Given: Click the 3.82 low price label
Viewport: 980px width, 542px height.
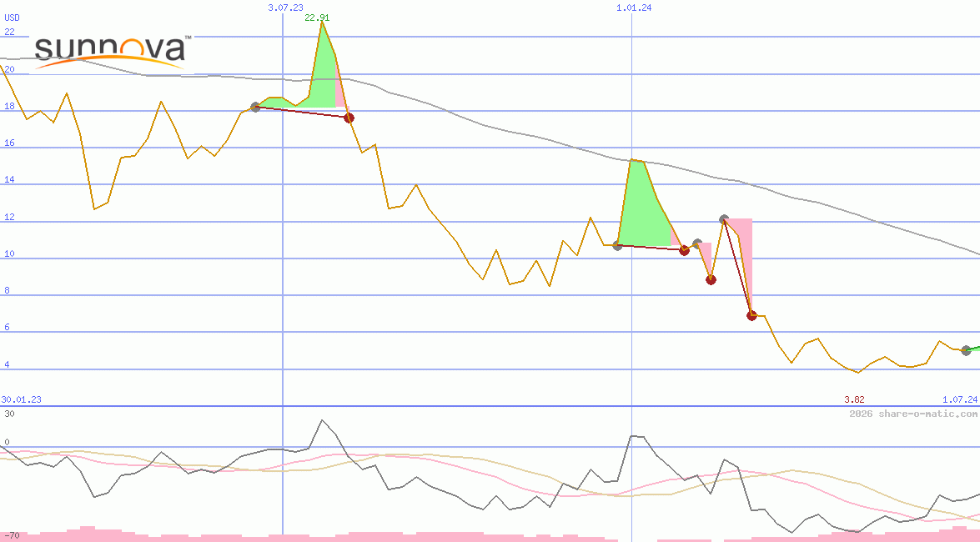Looking at the screenshot, I should [x=853, y=399].
